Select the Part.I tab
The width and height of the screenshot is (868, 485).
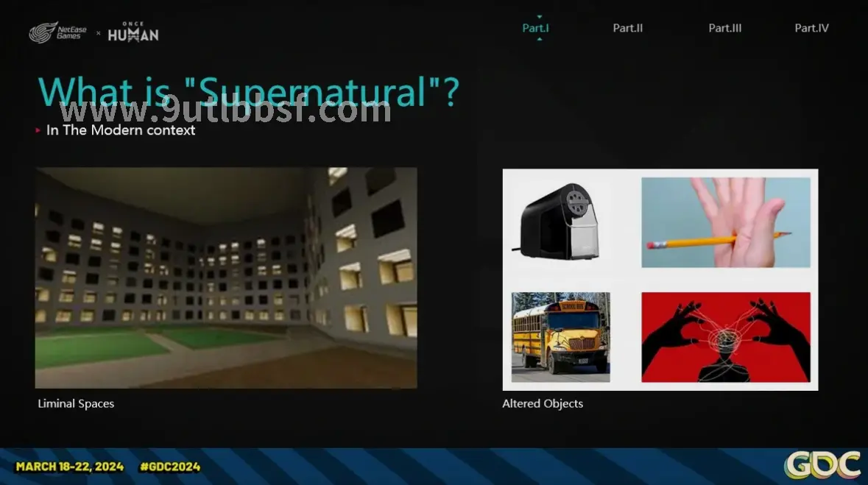click(x=535, y=29)
